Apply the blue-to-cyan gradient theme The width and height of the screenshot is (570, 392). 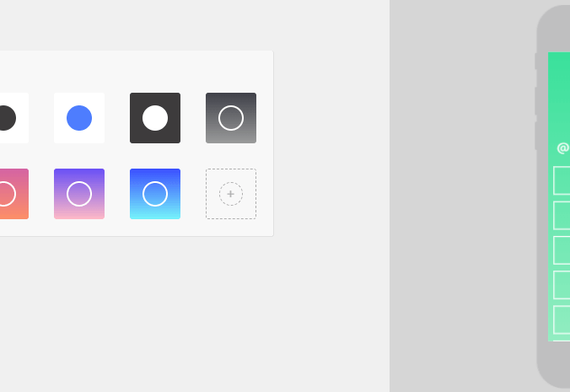point(155,194)
